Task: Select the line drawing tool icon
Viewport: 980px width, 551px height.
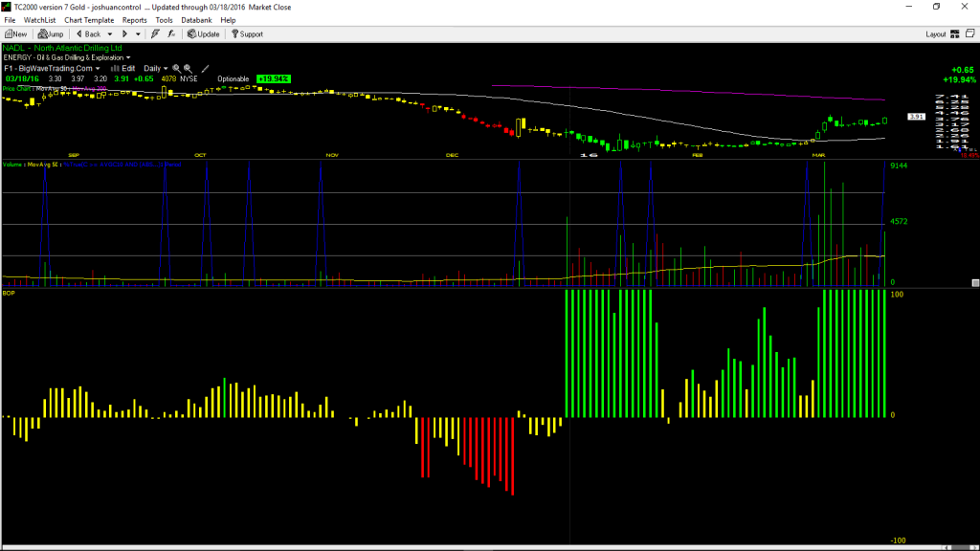Action: click(205, 69)
